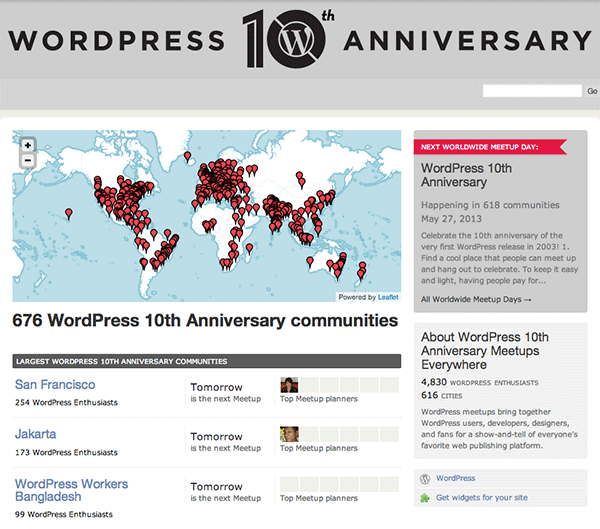Click the 4,830 WordPress Enthusiasts statistic
Screen dimensions: 600x529
pos(480,382)
